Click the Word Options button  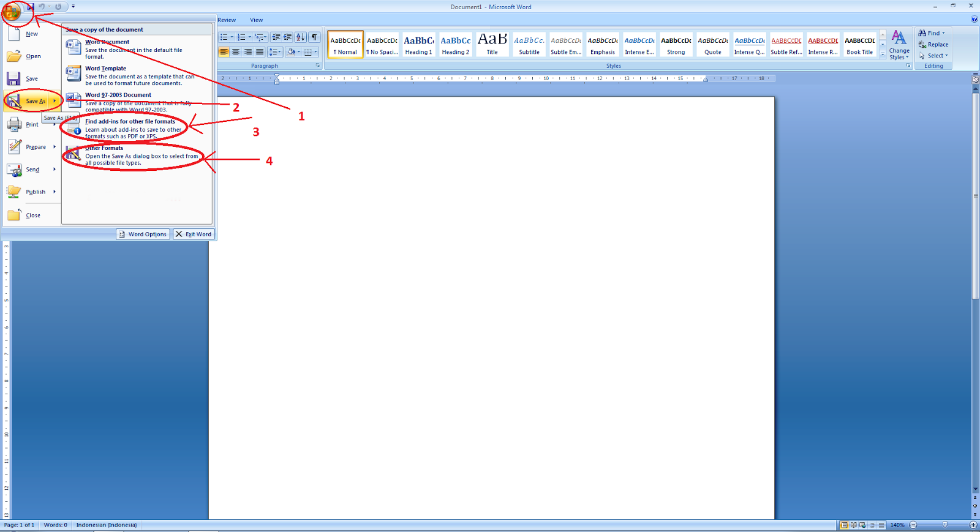(x=143, y=234)
